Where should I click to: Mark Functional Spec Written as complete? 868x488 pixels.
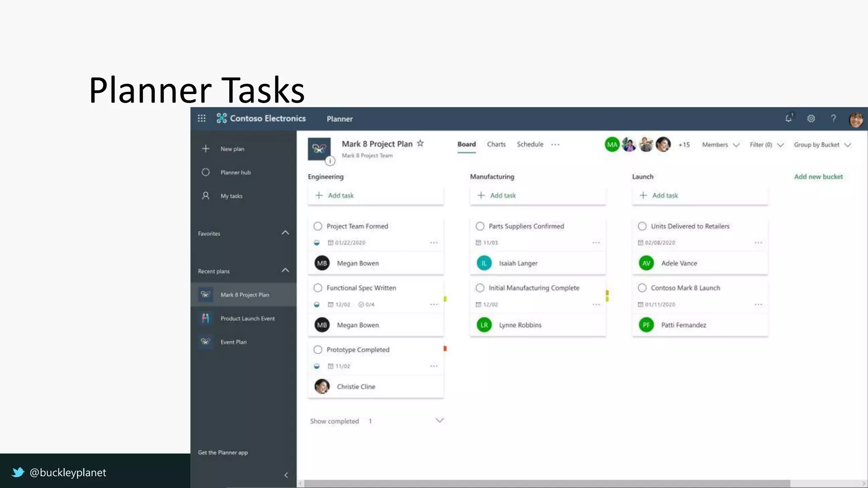(318, 288)
